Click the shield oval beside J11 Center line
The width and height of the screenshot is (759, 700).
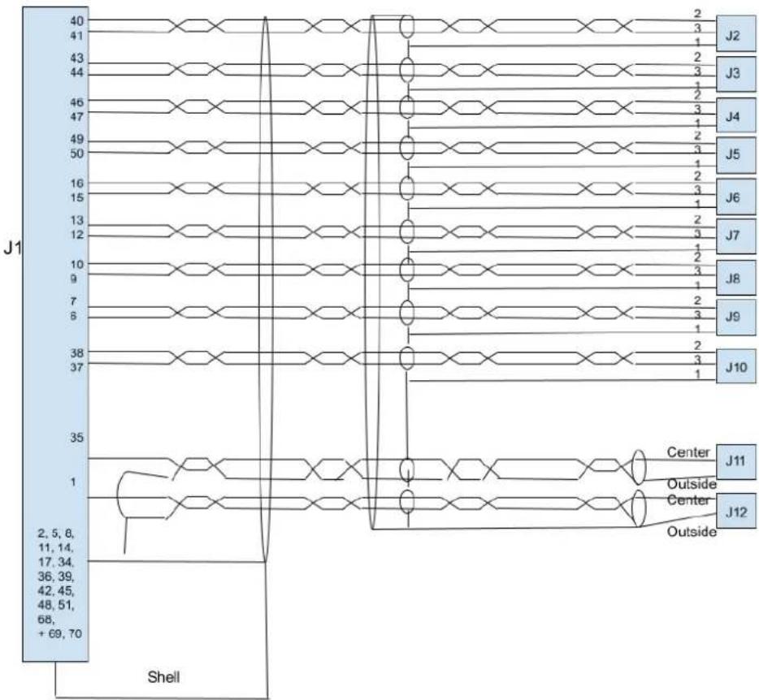coord(639,467)
